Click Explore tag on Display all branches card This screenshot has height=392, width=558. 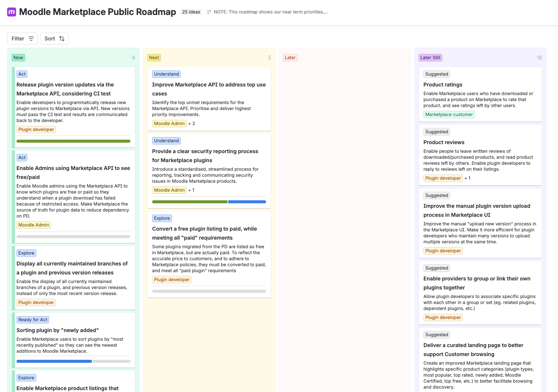[x=26, y=253]
